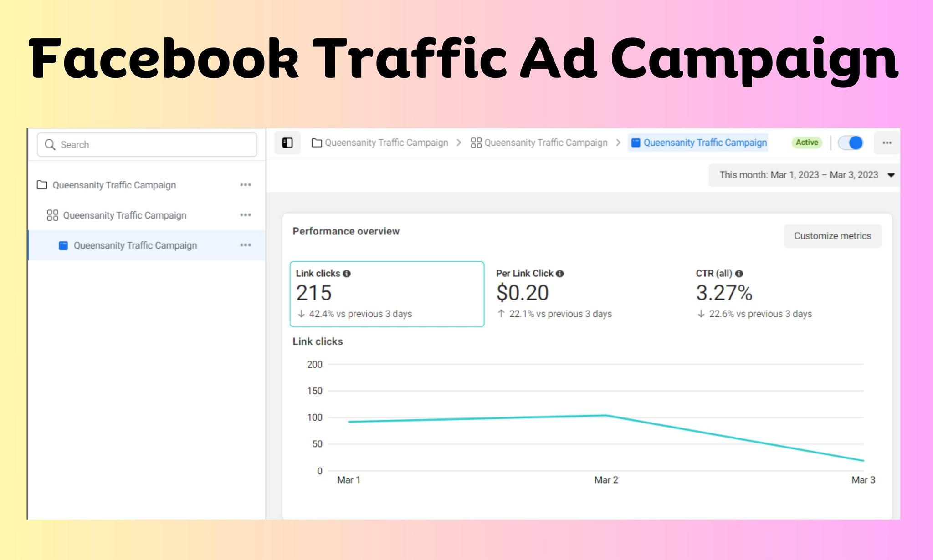Click the magnifying glass search icon
The width and height of the screenshot is (933, 560).
tap(50, 145)
